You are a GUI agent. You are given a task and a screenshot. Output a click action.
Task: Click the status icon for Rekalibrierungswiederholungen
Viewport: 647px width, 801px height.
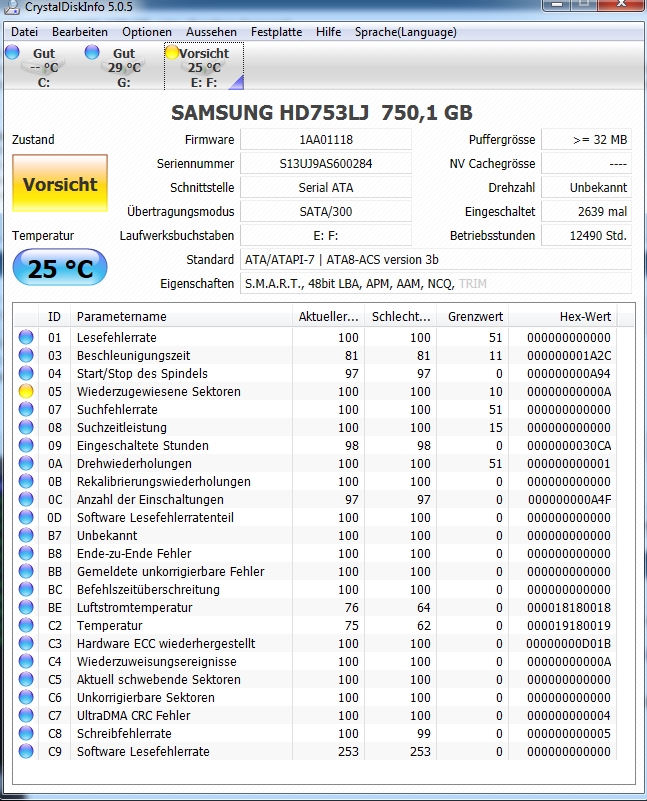(26, 481)
